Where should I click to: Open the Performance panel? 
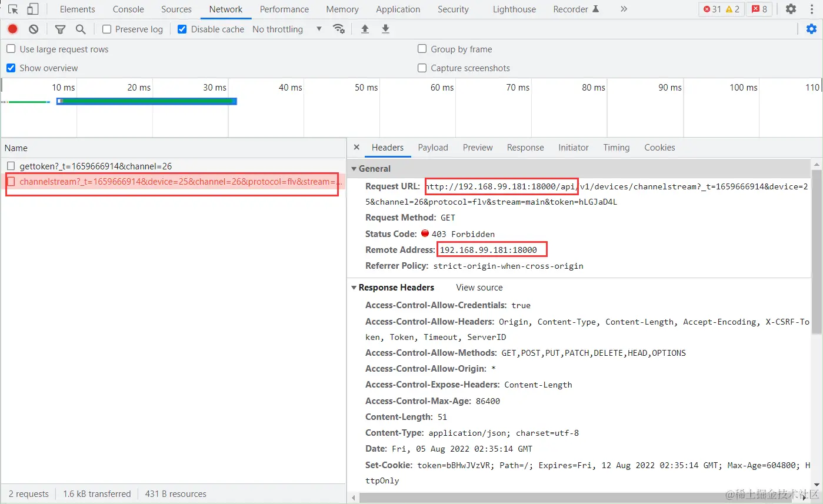(x=284, y=9)
